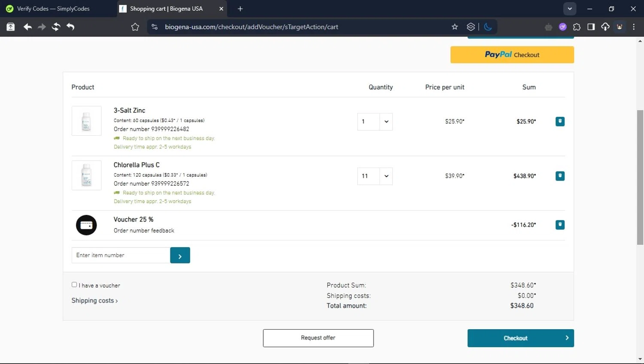Reload the page with refresh icon

[56, 27]
